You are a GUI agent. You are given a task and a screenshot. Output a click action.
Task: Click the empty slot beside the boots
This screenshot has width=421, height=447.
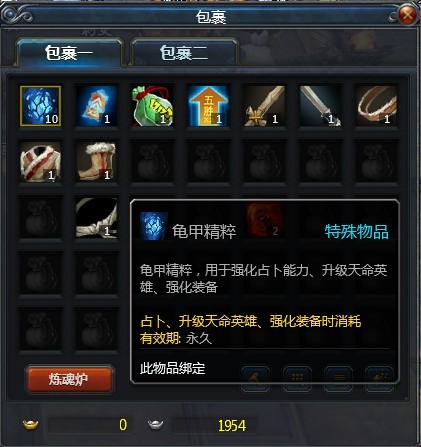(x=153, y=162)
